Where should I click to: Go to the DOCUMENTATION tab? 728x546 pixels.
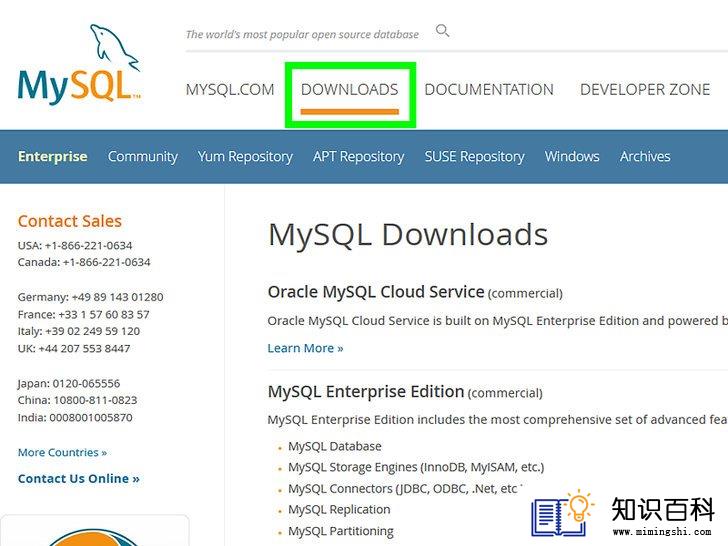point(489,90)
